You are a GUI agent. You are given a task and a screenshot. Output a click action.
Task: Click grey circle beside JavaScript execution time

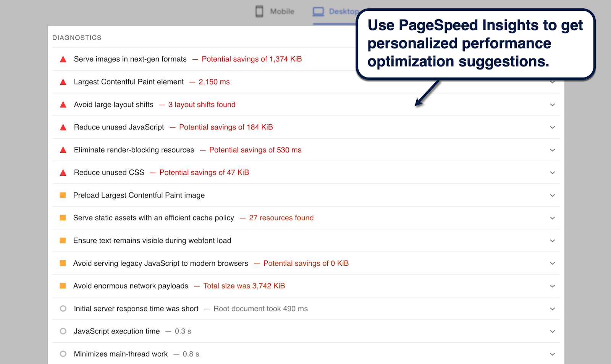pyautogui.click(x=63, y=331)
